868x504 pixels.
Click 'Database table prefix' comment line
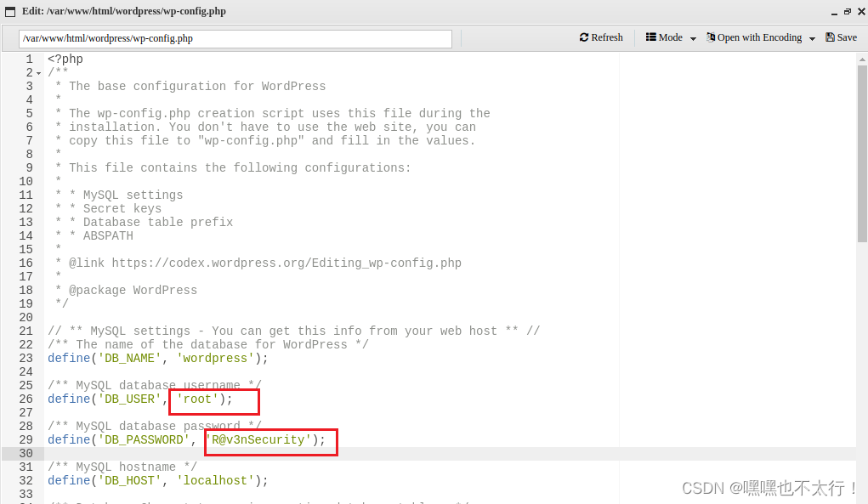click(158, 223)
